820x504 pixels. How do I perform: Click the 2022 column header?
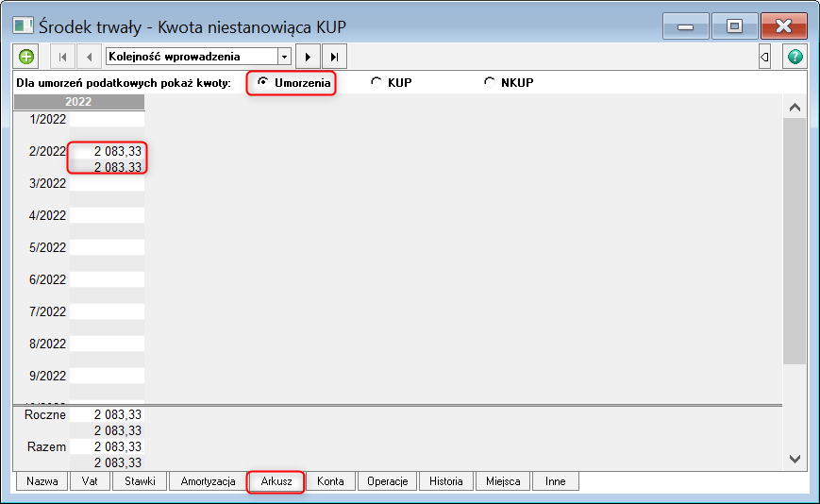79,101
